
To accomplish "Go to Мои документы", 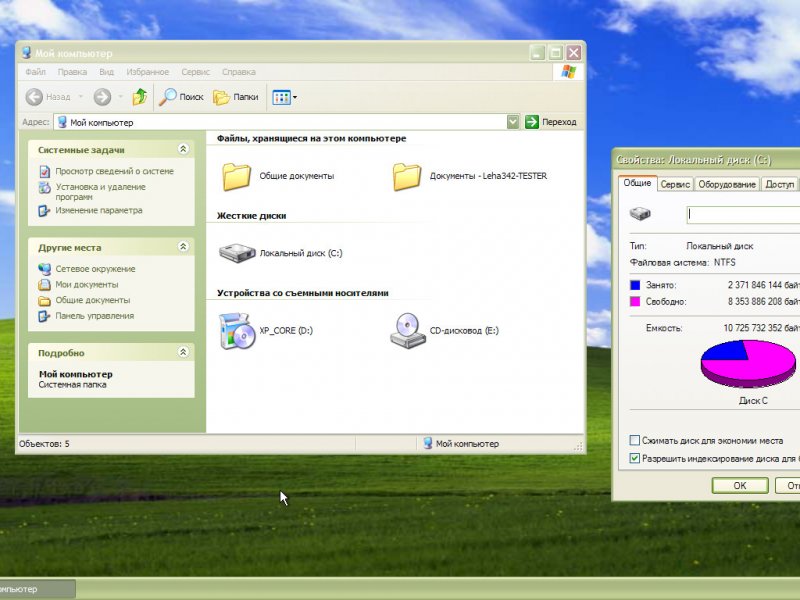I will click(87, 285).
